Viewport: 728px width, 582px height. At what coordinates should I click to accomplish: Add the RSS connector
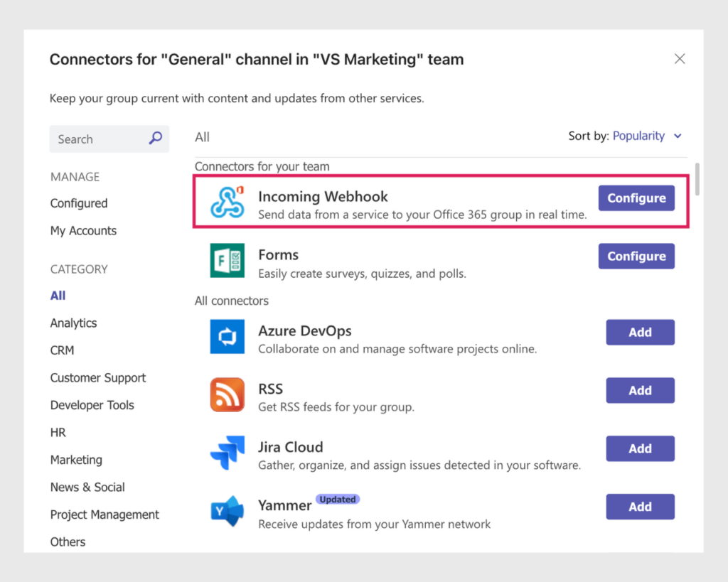(640, 390)
